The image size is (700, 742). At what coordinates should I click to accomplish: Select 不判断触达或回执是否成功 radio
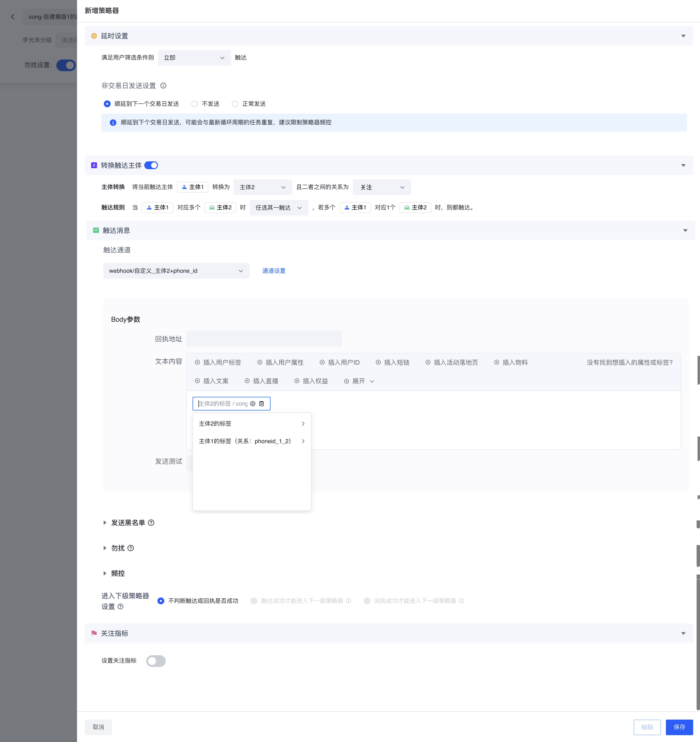point(161,601)
